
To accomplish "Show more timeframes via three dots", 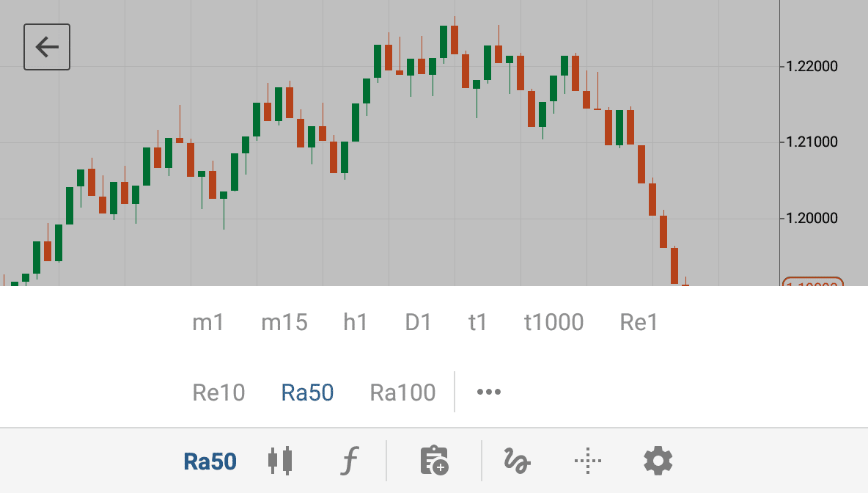I will 489,392.
